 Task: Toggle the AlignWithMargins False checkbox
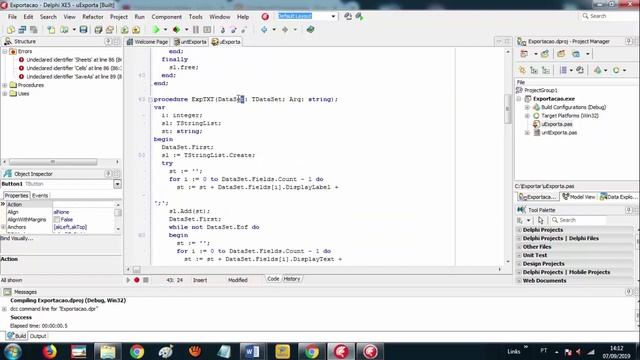click(57, 220)
